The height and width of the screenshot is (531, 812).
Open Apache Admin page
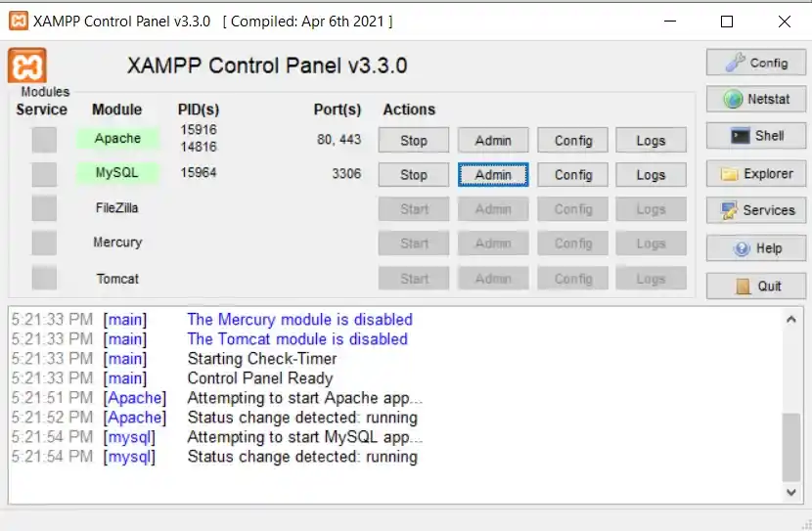click(x=493, y=140)
